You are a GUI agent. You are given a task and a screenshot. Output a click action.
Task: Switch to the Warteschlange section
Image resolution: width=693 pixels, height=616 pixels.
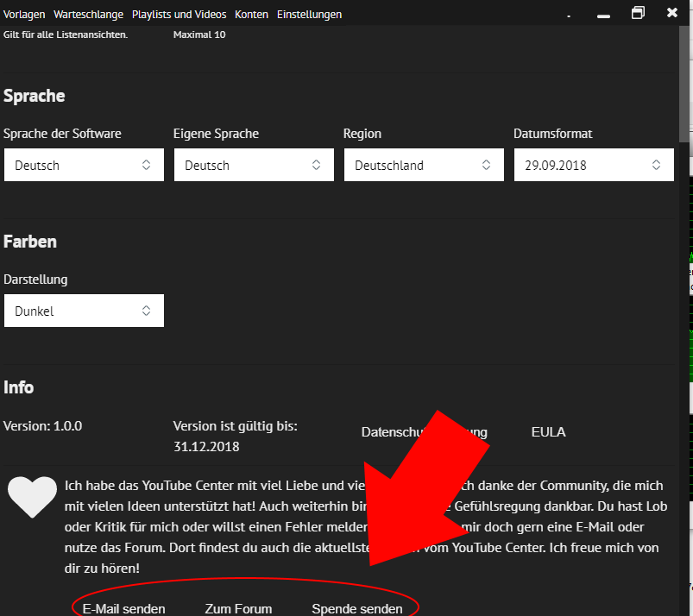click(88, 15)
